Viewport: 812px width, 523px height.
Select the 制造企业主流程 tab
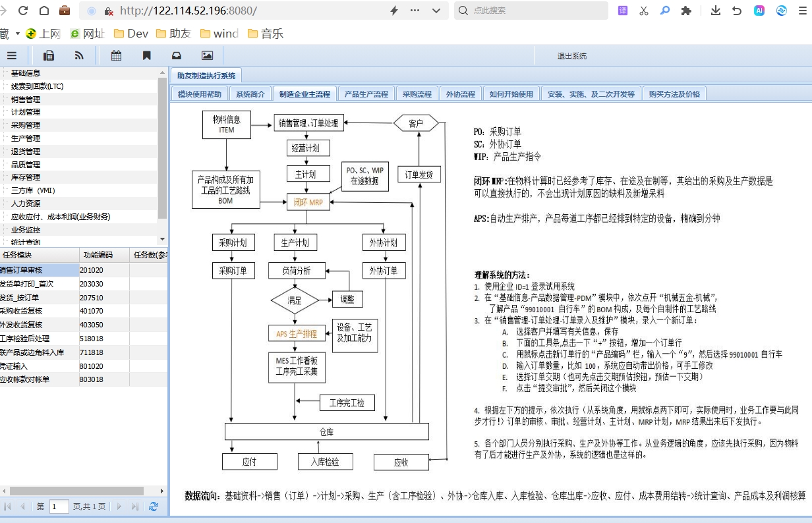pyautogui.click(x=304, y=94)
